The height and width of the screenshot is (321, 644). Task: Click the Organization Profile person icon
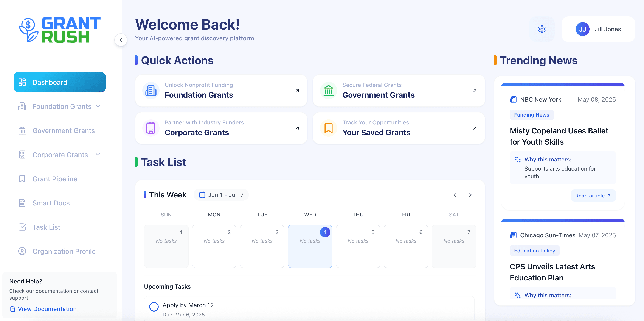(22, 251)
